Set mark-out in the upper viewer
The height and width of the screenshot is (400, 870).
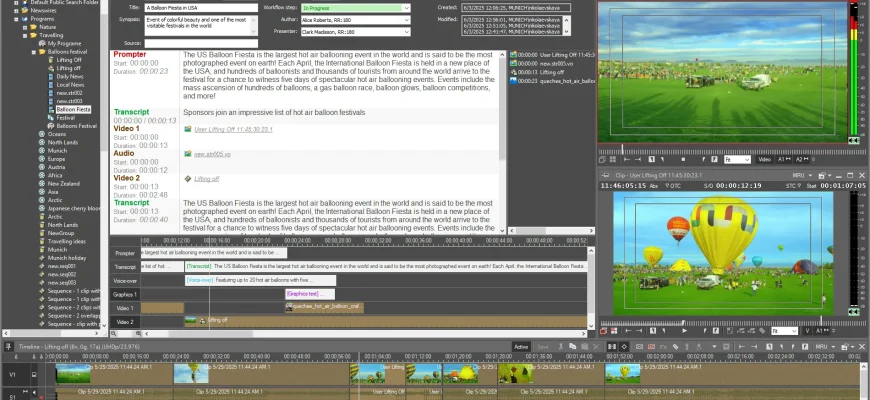tap(714, 159)
